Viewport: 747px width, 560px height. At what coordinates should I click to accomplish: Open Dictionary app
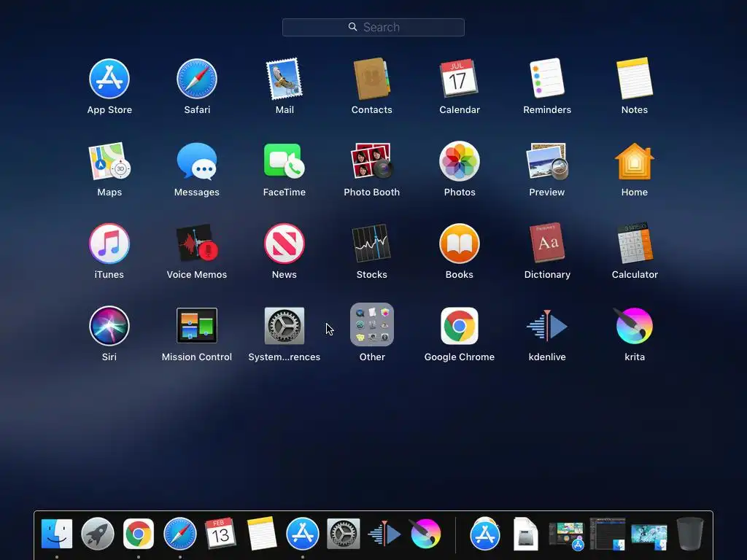point(547,244)
